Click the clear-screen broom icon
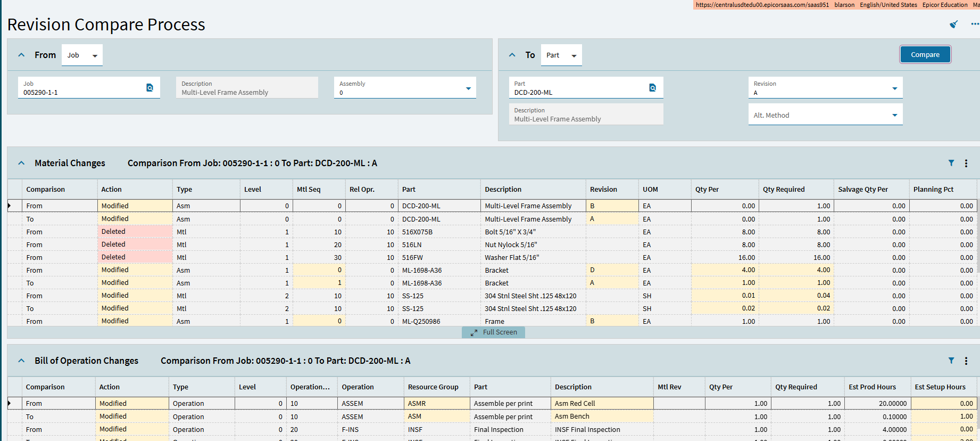 pyautogui.click(x=954, y=24)
